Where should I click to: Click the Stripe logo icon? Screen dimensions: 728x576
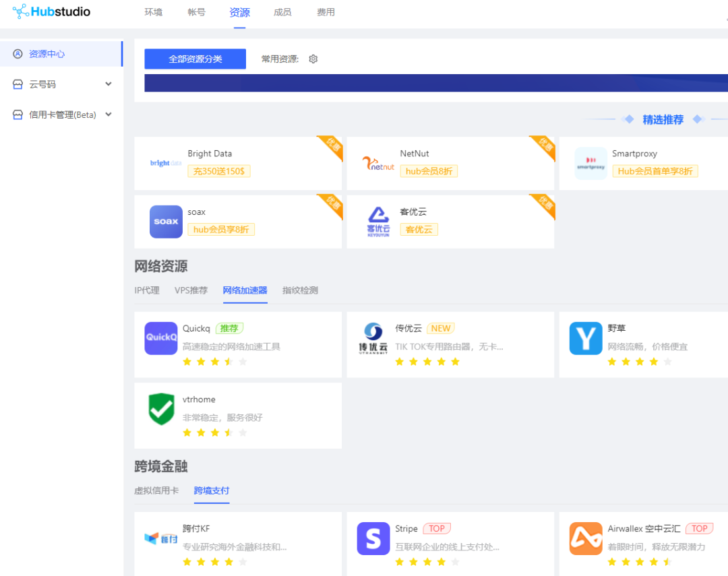point(373,538)
